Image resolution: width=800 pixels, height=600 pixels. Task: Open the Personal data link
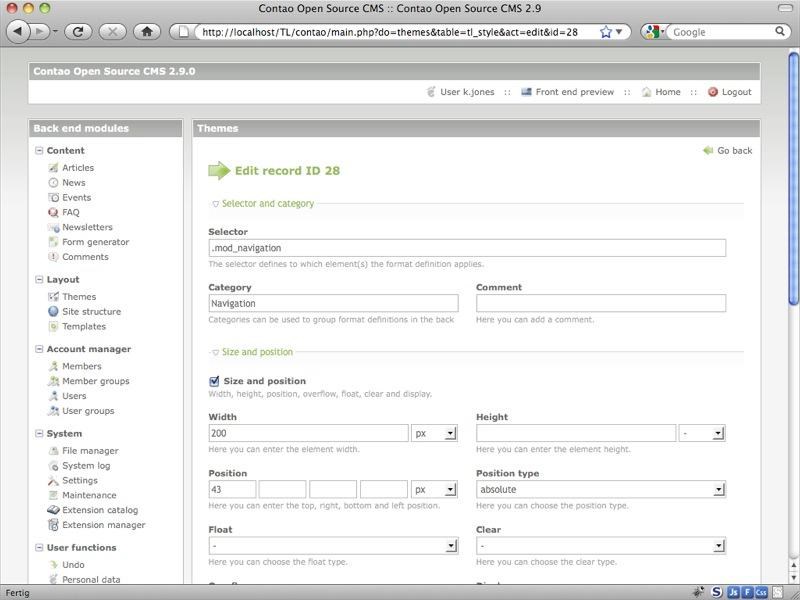coord(91,579)
